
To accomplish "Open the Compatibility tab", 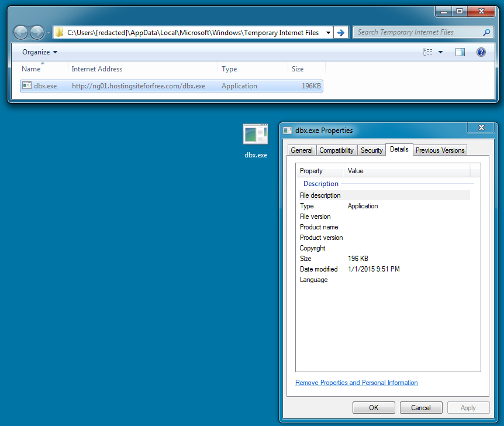I will click(336, 150).
